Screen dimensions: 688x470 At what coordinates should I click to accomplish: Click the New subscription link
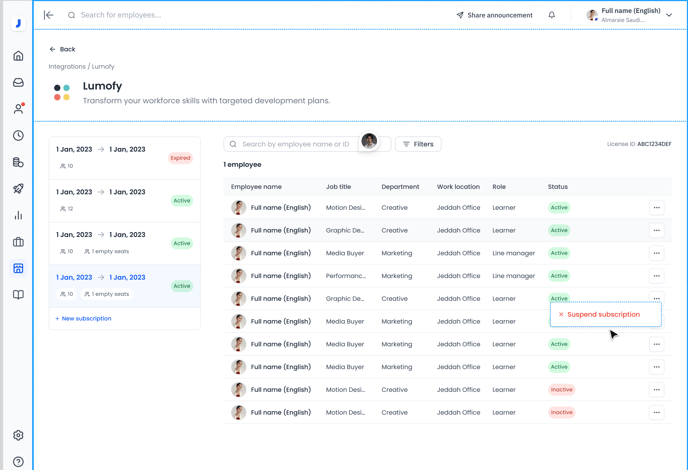(x=83, y=319)
